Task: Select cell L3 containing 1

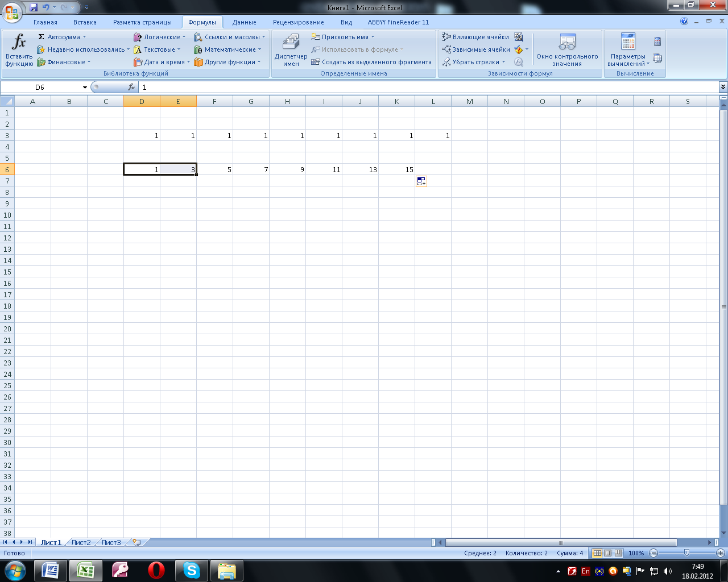Action: point(433,135)
